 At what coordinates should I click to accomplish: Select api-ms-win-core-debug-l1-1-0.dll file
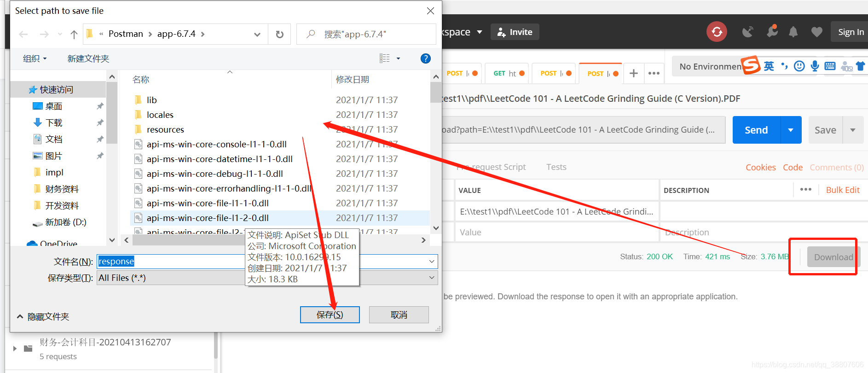(214, 174)
